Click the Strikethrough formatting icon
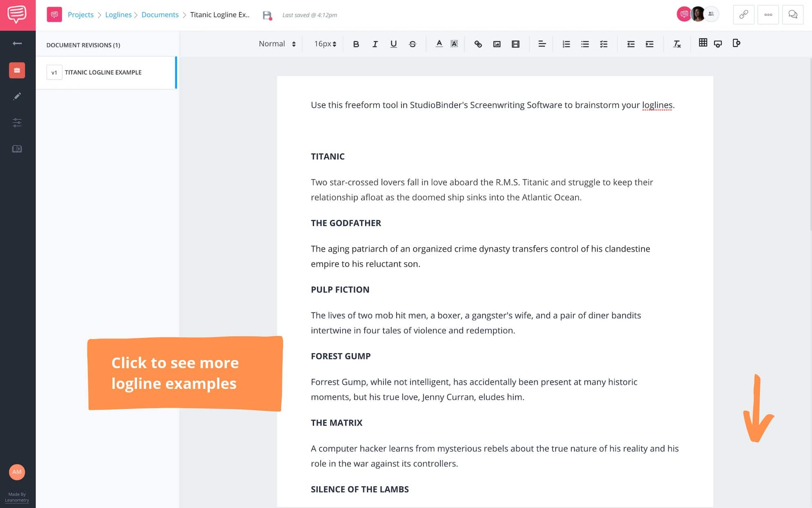Viewport: 812px width, 508px height. tap(413, 44)
